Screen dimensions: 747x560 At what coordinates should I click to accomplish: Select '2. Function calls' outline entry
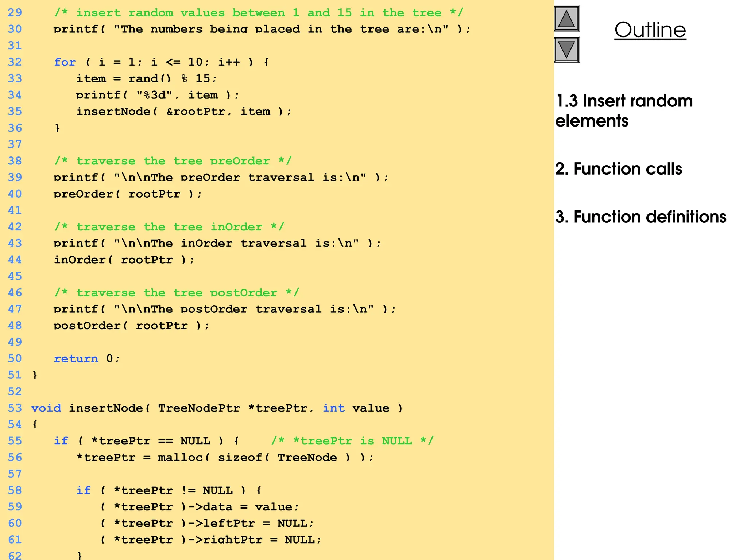[619, 169]
